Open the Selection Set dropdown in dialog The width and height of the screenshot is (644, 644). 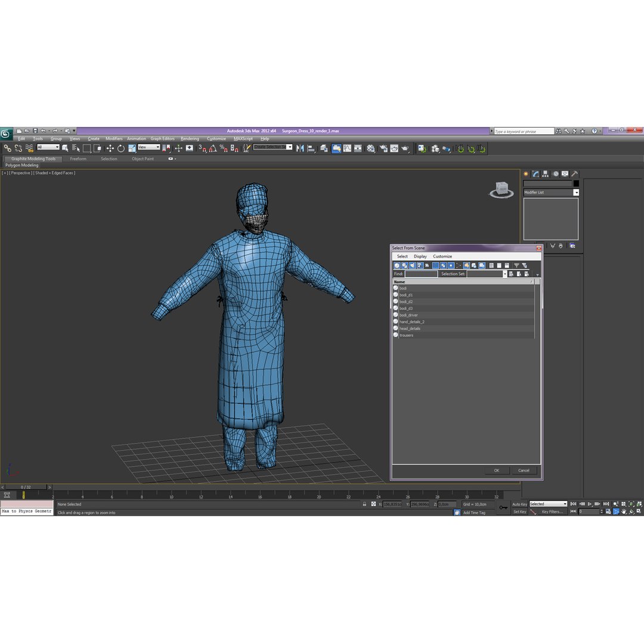[505, 274]
